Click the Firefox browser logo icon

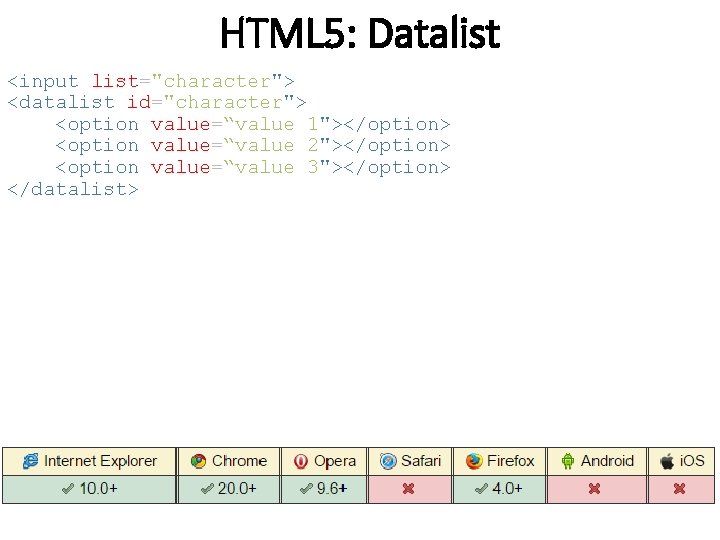click(x=474, y=461)
